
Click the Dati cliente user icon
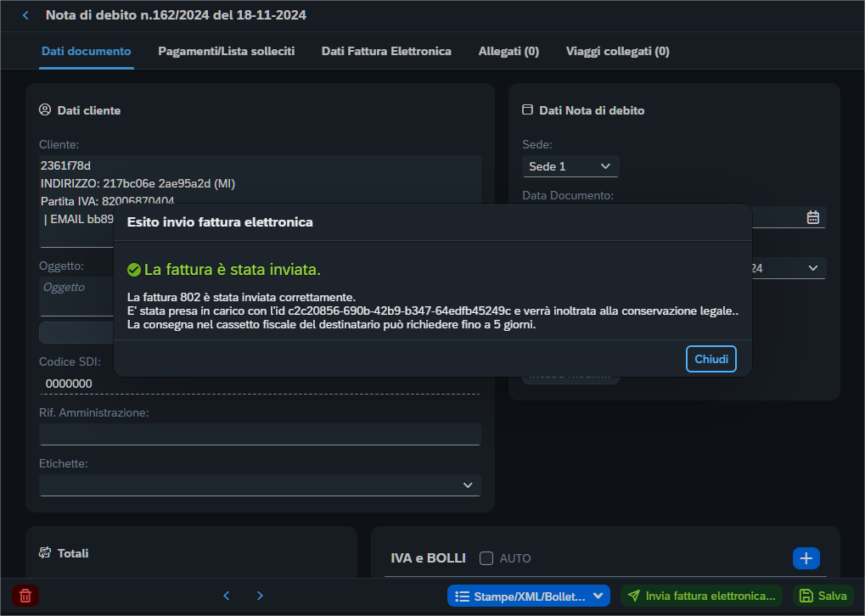click(x=45, y=109)
